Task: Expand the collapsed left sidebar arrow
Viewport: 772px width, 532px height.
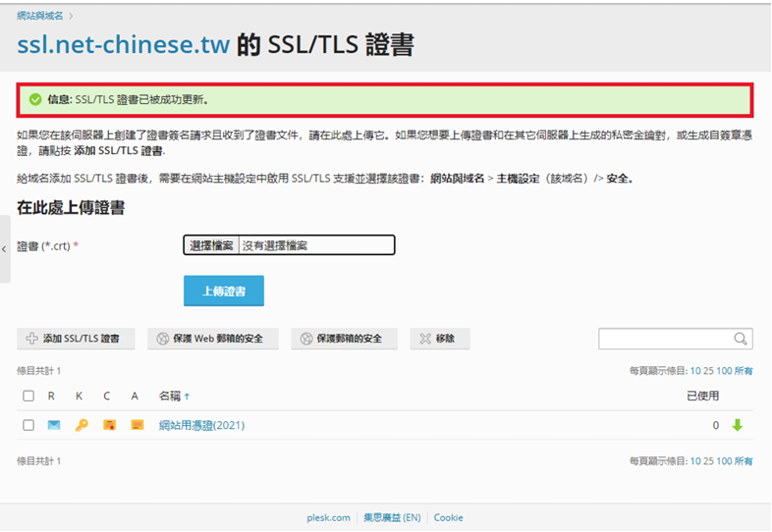Action: (x=5, y=249)
